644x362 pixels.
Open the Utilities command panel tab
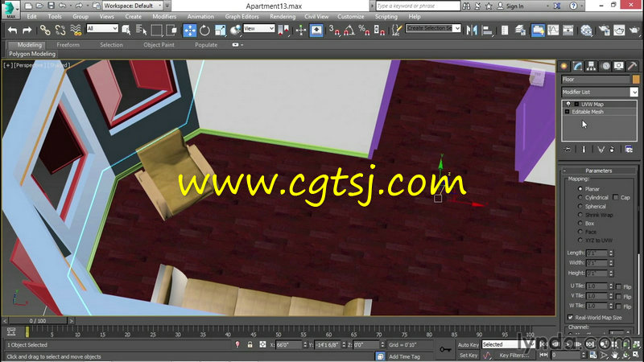tap(632, 66)
